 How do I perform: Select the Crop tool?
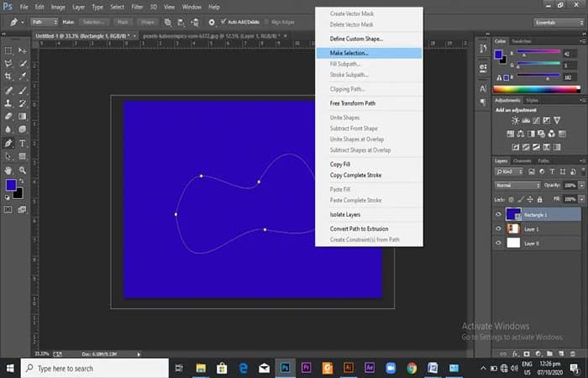[8, 76]
